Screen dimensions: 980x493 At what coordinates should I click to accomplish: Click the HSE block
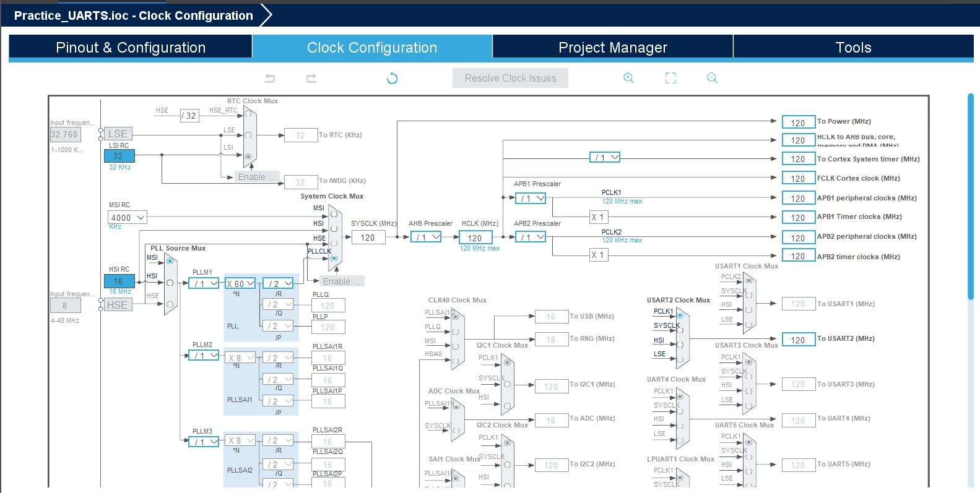(x=117, y=305)
